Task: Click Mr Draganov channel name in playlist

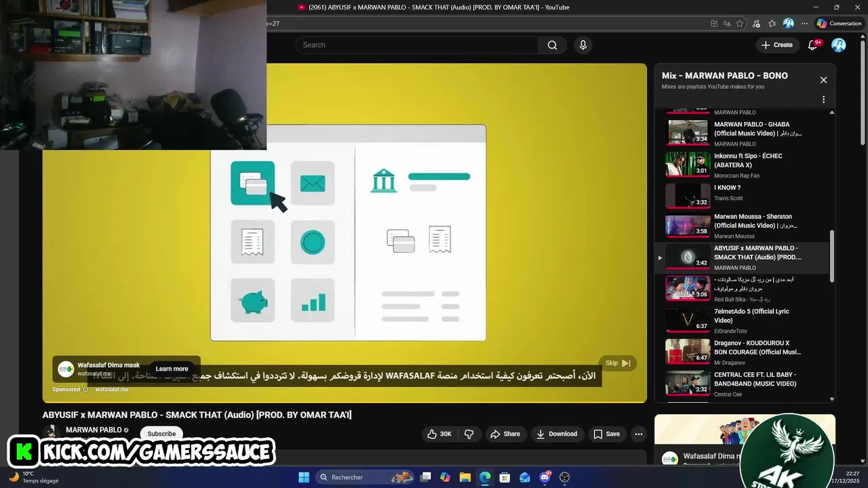Action: 730,363
